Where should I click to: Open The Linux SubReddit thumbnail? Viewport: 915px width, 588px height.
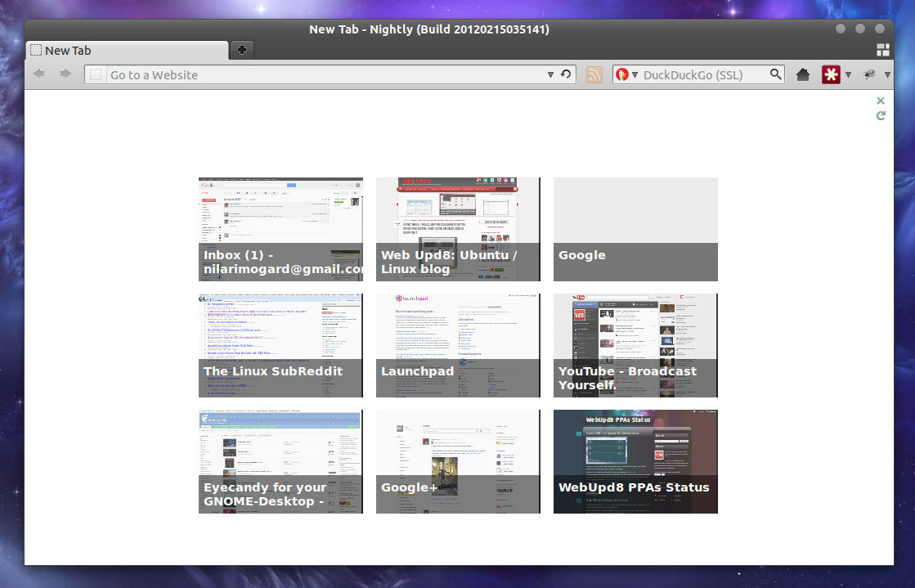point(280,346)
